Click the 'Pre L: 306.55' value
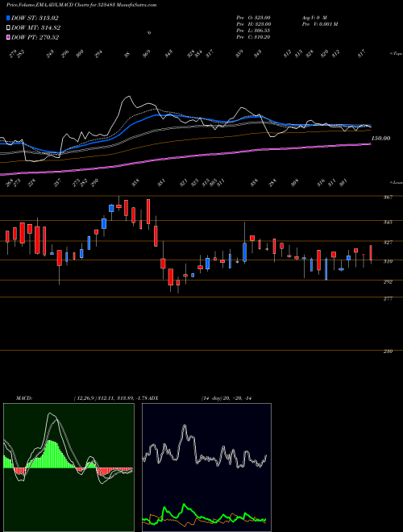Viewport: 403px width, 532px height. click(x=253, y=31)
